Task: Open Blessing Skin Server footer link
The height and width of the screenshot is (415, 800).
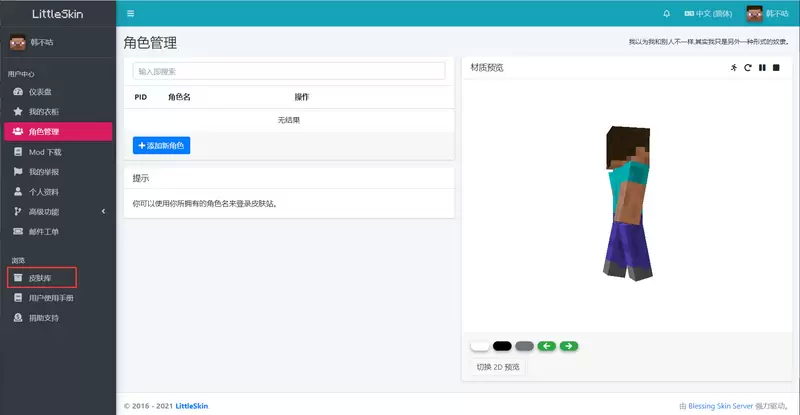Action: point(720,406)
